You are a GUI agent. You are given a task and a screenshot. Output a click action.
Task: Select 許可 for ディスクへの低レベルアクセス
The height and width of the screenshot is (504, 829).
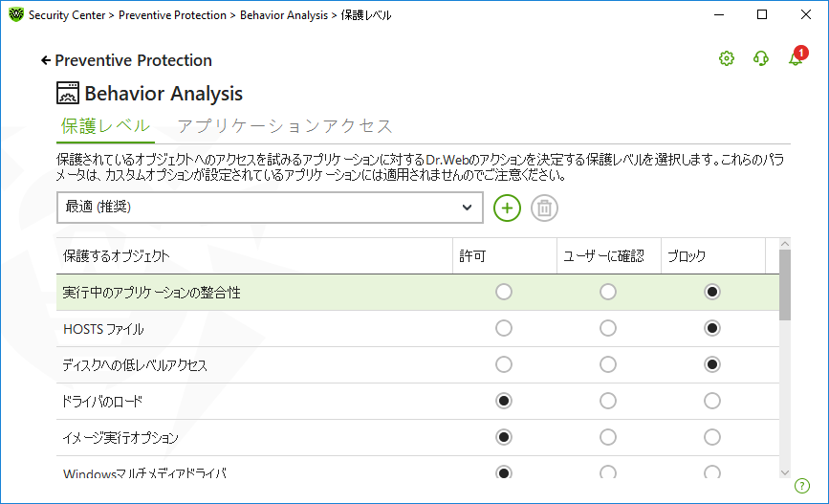click(504, 364)
